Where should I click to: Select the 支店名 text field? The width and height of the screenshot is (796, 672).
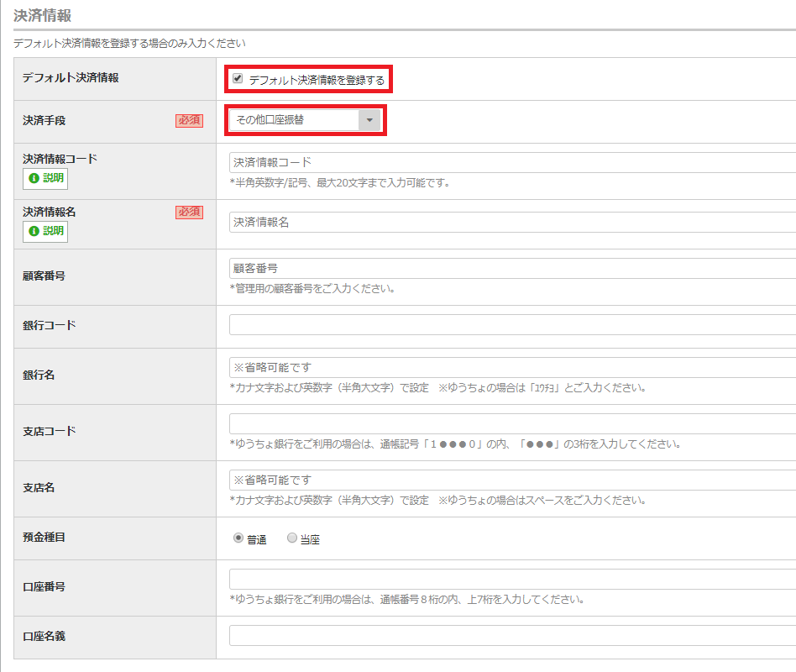[x=512, y=480]
